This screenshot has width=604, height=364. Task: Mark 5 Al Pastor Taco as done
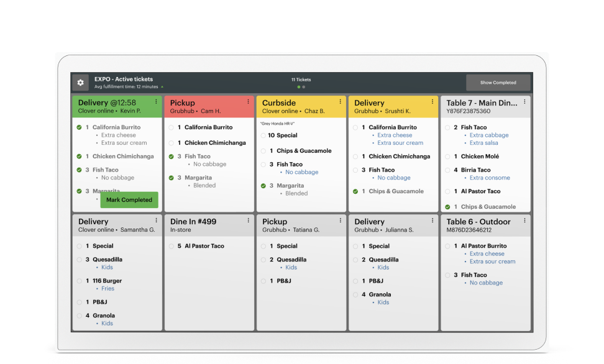click(171, 246)
